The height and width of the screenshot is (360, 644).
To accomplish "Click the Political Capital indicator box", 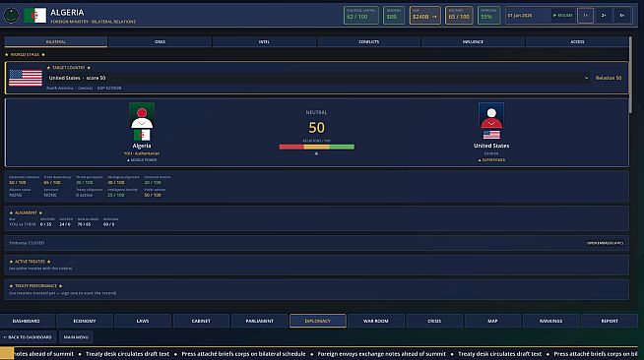I will (x=361, y=16).
